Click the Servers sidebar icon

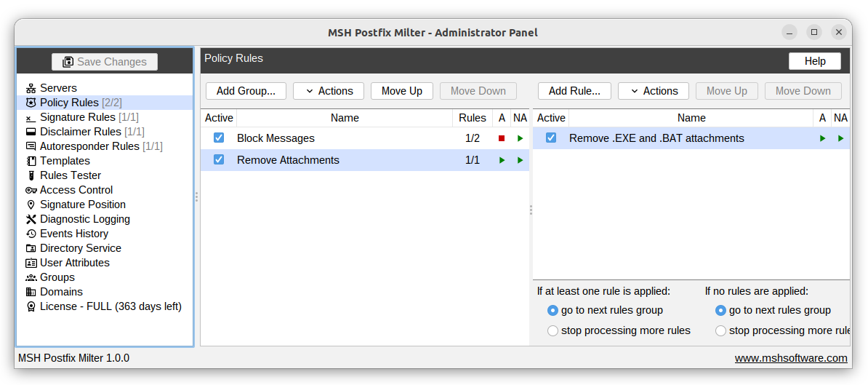[31, 88]
